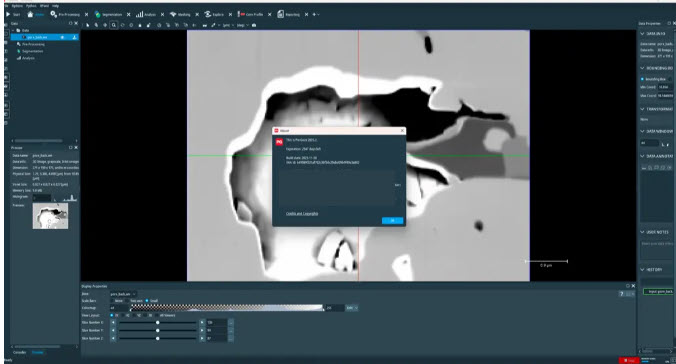Close the Reporting workroom tab
This screenshot has height=364, width=676.
click(x=307, y=15)
